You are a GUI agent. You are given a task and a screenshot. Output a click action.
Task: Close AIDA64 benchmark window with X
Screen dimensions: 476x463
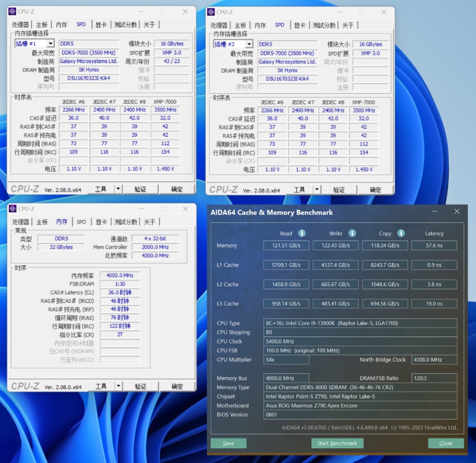457,211
